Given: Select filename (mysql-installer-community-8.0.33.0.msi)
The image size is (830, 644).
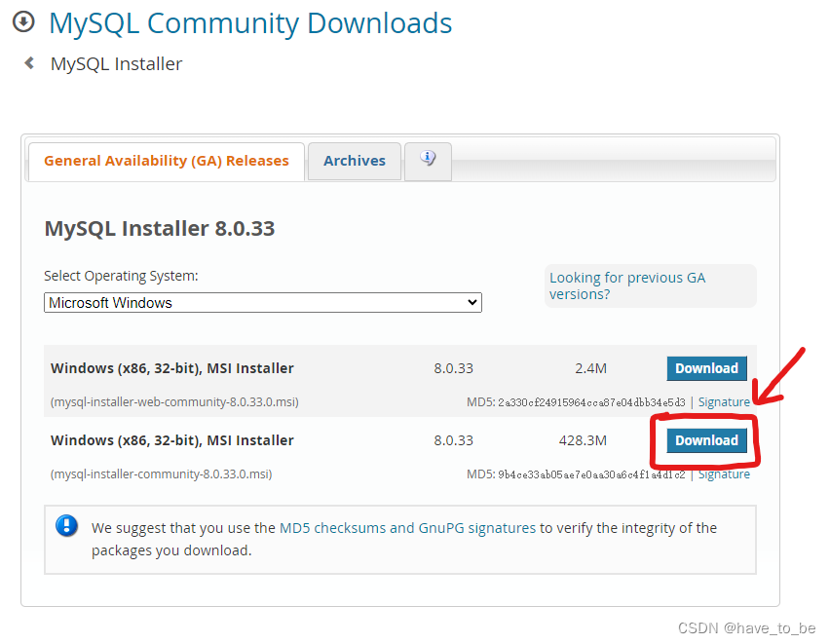Looking at the screenshot, I should coord(162,474).
